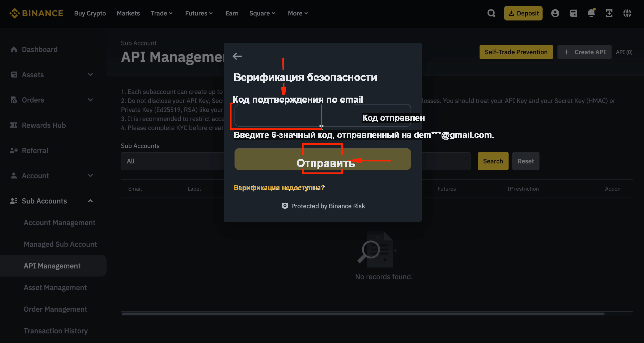Viewport: 644px width, 343px height.
Task: Click the Sub Accounts icon in sidebar
Action: 14,201
